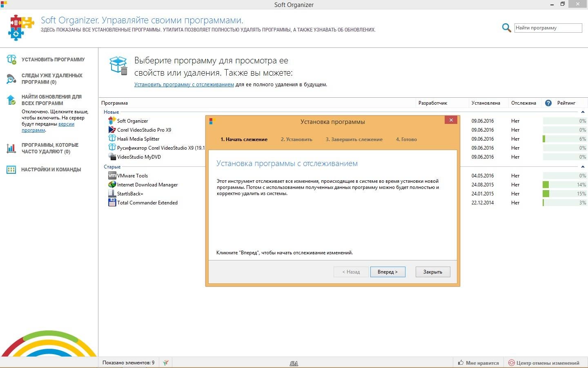
Task: Click the frequently removed programs chart icon
Action: coord(11,148)
